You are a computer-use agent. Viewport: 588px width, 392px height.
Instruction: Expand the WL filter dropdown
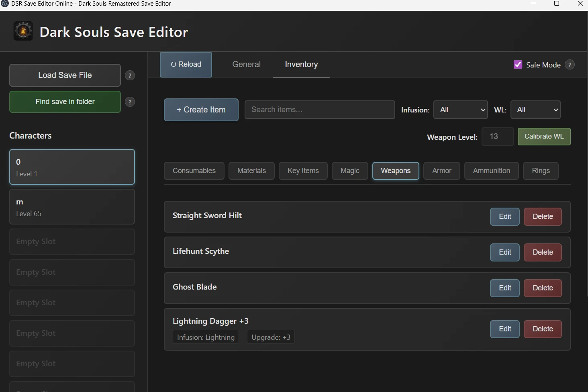click(x=535, y=110)
